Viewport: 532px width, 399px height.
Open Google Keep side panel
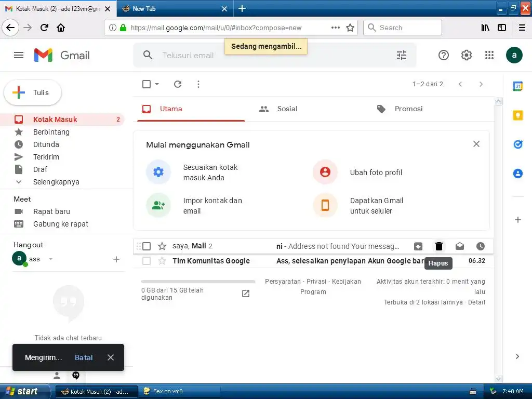coord(518,115)
